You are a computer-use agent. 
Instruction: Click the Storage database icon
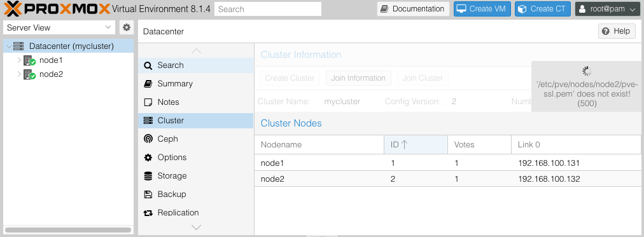click(x=148, y=176)
